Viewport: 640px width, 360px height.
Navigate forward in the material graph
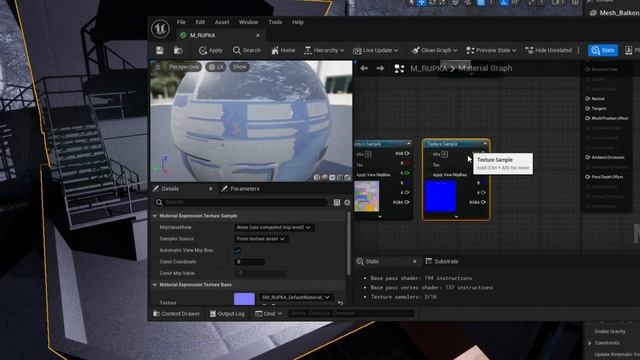(380, 68)
